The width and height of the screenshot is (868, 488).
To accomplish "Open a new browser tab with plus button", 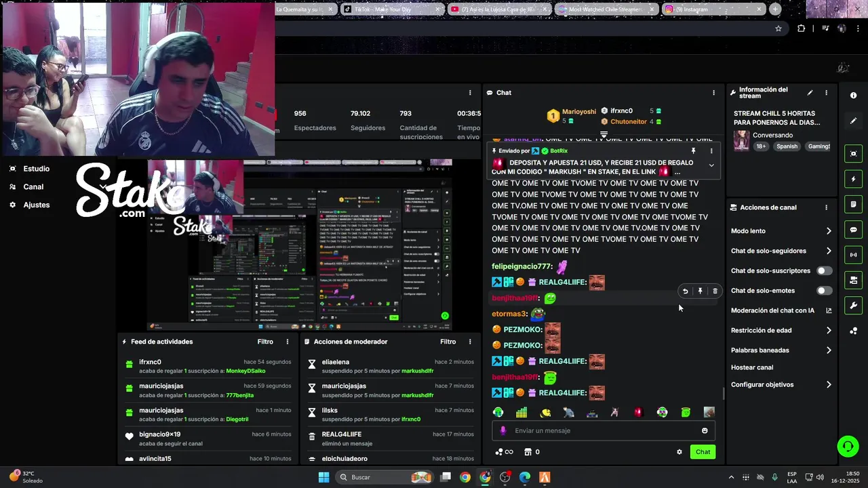I will pyautogui.click(x=775, y=9).
